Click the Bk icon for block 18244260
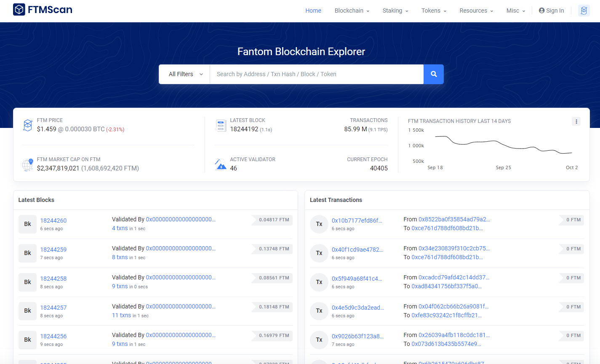This screenshot has width=600, height=364. 27,224
